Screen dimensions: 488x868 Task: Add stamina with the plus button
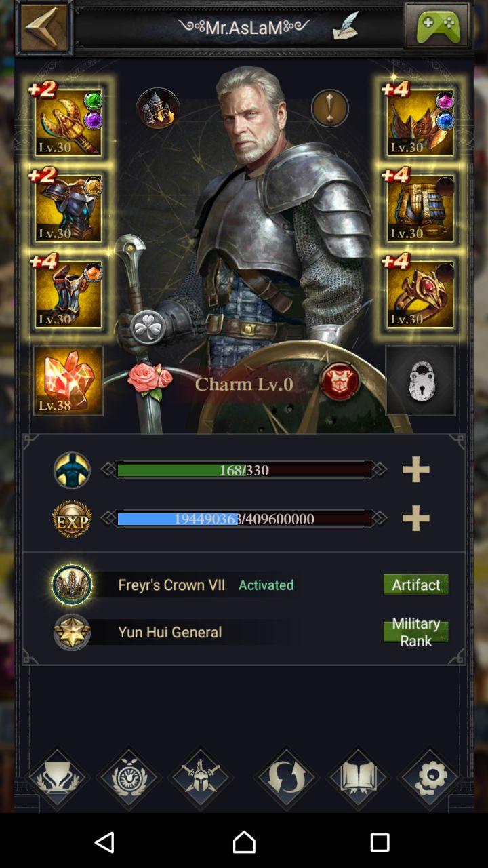(415, 469)
